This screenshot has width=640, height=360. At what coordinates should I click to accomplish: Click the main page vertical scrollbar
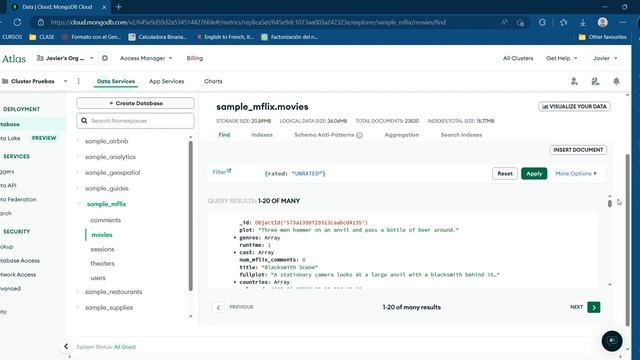[x=627, y=240]
